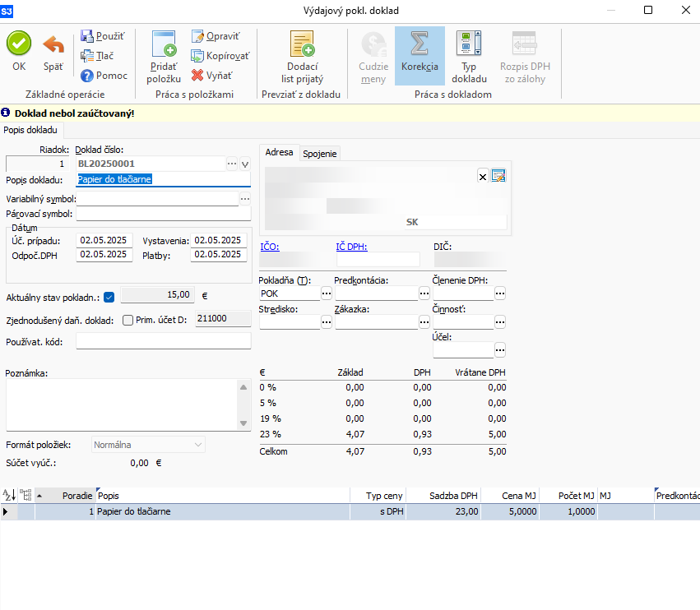Edit the selected item with Opraviť

tap(216, 36)
